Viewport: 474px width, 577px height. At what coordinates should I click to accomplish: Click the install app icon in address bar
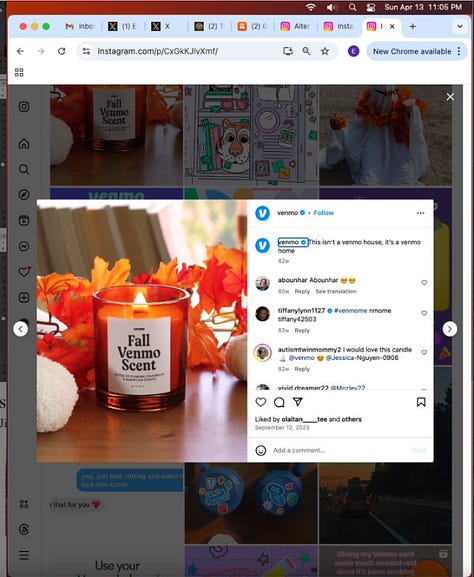tap(288, 51)
